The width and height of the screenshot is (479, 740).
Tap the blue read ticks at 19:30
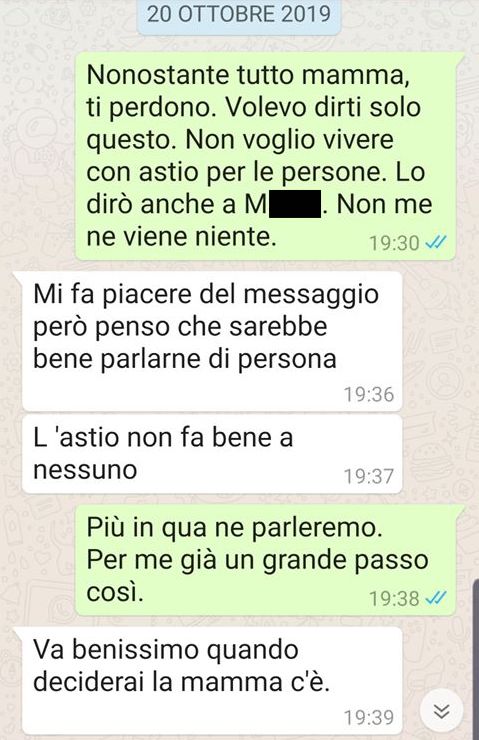436,243
